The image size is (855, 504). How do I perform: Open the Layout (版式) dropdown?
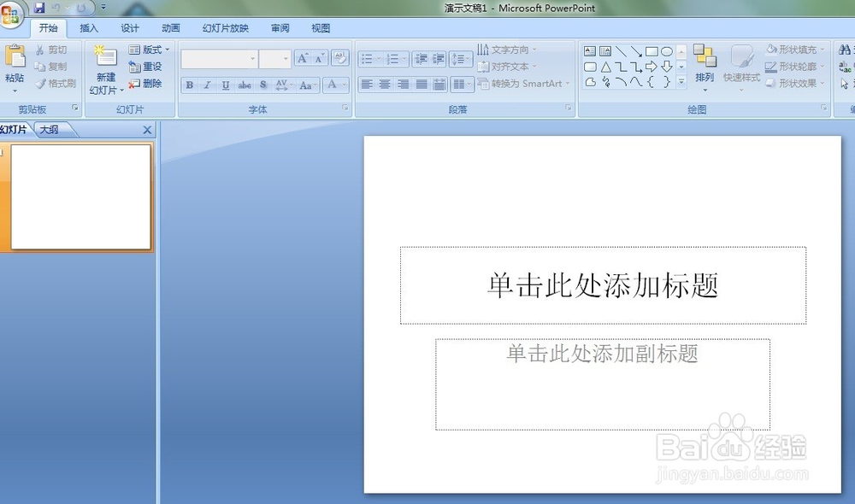pyautogui.click(x=147, y=50)
